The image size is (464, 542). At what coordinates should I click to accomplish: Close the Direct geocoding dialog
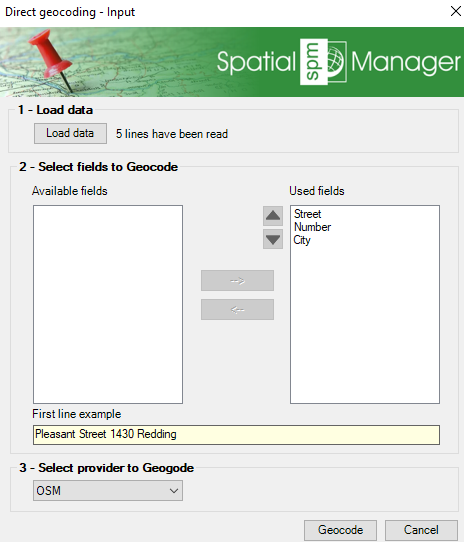click(x=456, y=11)
